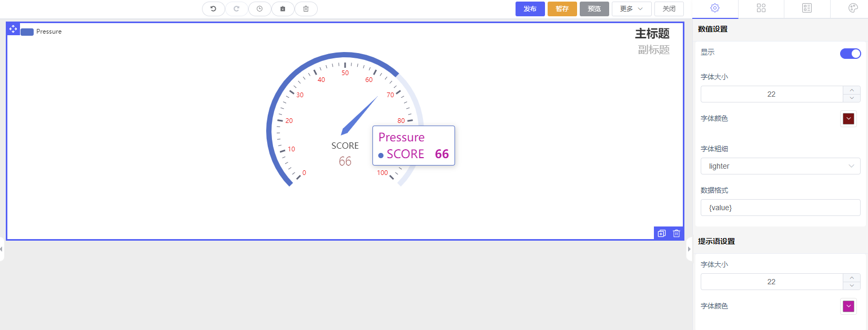Screen dimensions: 868x330
Task: Open the dark red 字体颜色 color swatch
Action: pyautogui.click(x=848, y=119)
